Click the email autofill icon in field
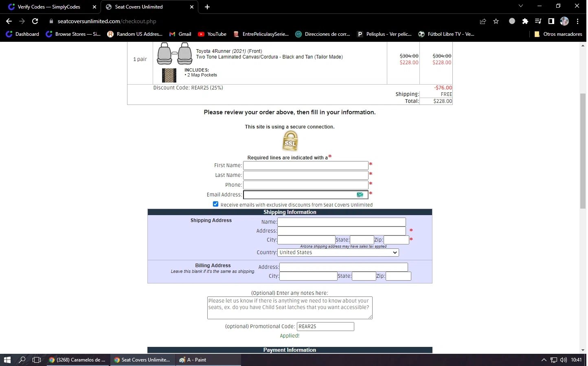The height and width of the screenshot is (366, 588). 360,195
